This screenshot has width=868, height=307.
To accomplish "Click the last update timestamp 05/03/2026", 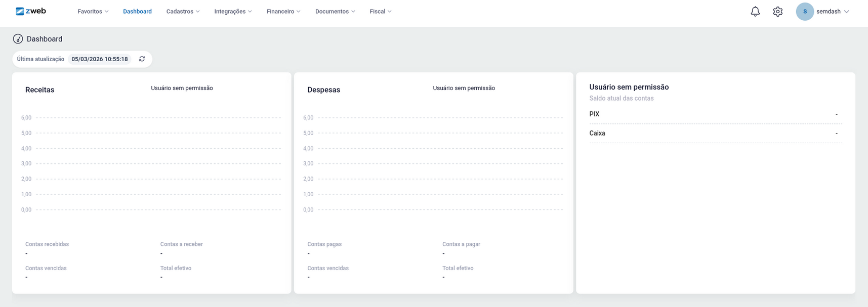I will point(100,59).
